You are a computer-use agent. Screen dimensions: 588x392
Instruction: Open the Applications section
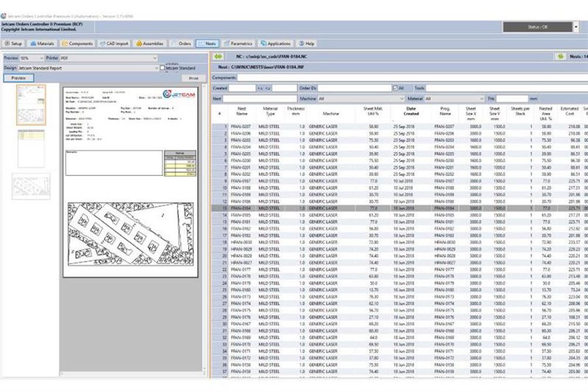point(276,43)
